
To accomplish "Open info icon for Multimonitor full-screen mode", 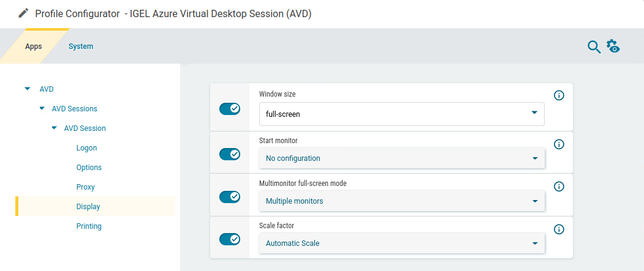I will tap(559, 187).
